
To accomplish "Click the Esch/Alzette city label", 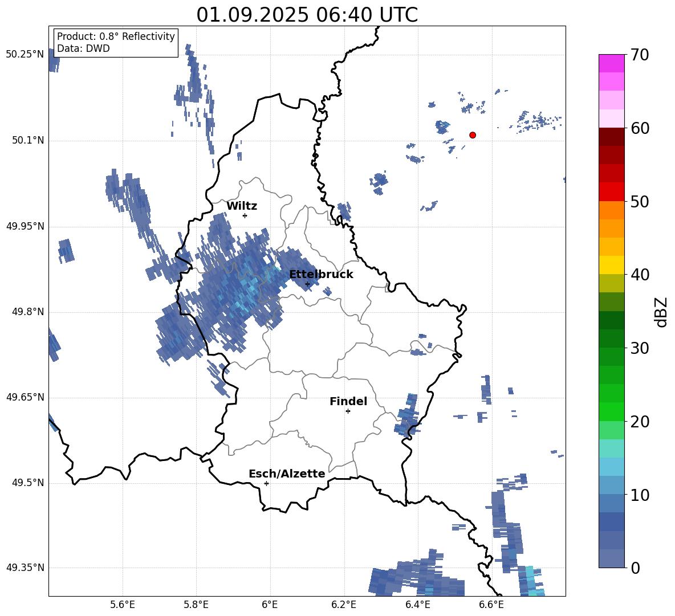I will pos(287,474).
